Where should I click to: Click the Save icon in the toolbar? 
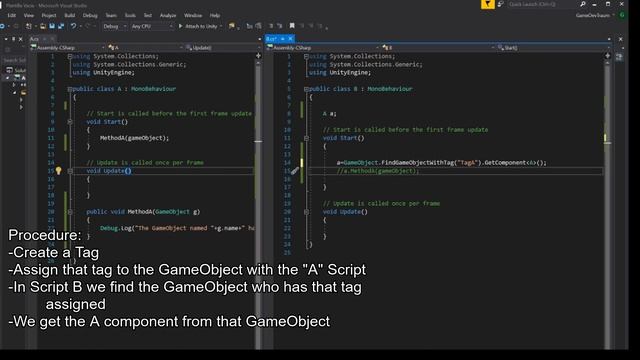pyautogui.click(x=52, y=26)
